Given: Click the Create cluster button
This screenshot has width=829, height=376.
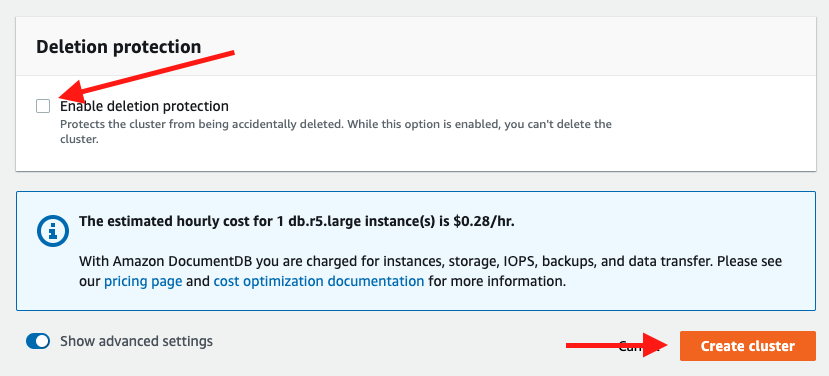Looking at the screenshot, I should 748,346.
